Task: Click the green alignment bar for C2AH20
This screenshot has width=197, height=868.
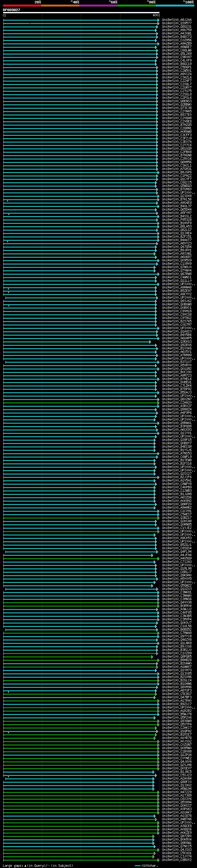Action: (81, 403)
